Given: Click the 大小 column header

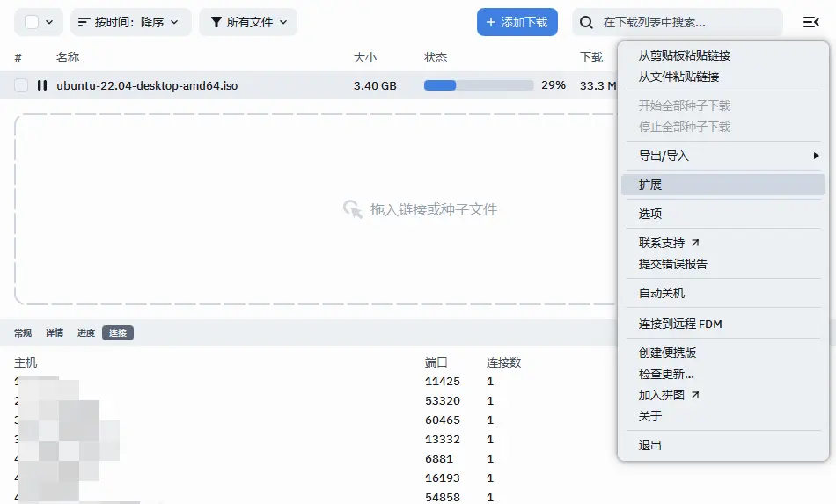Looking at the screenshot, I should 365,57.
